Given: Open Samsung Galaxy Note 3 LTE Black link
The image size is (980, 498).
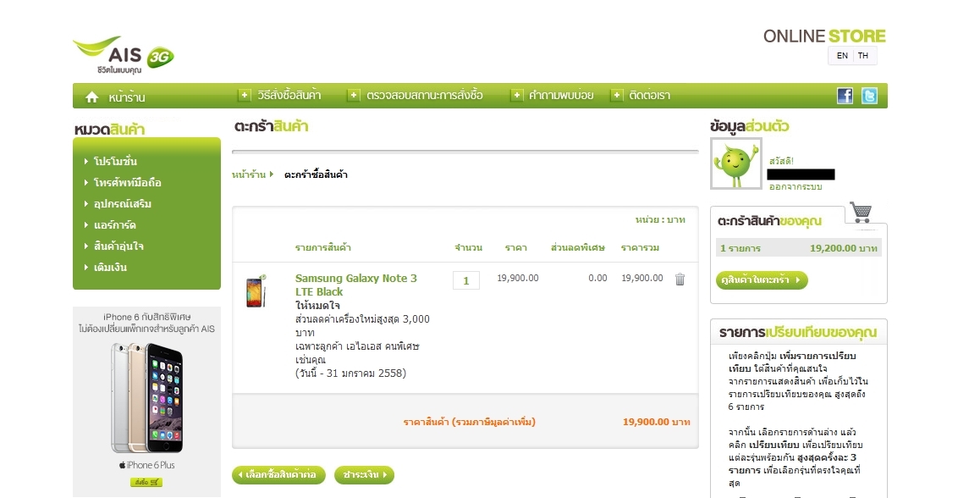Looking at the screenshot, I should 356,285.
